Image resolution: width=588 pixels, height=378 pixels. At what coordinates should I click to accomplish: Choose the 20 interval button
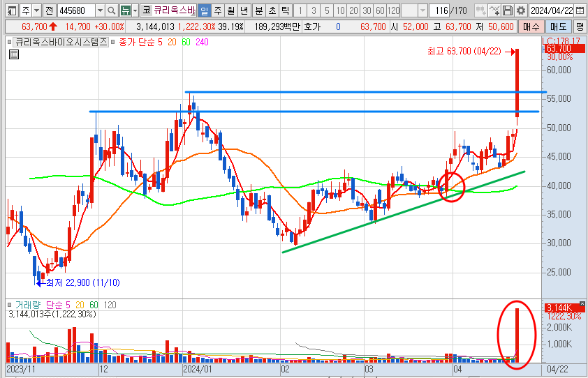coord(353,10)
